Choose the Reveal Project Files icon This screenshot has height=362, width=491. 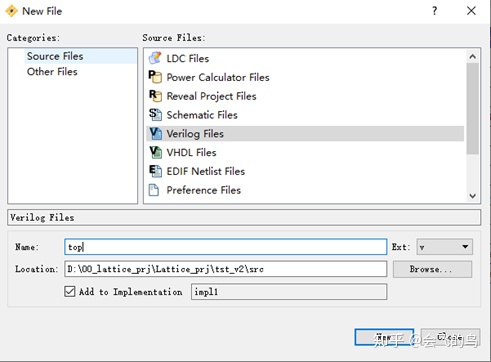tap(155, 96)
